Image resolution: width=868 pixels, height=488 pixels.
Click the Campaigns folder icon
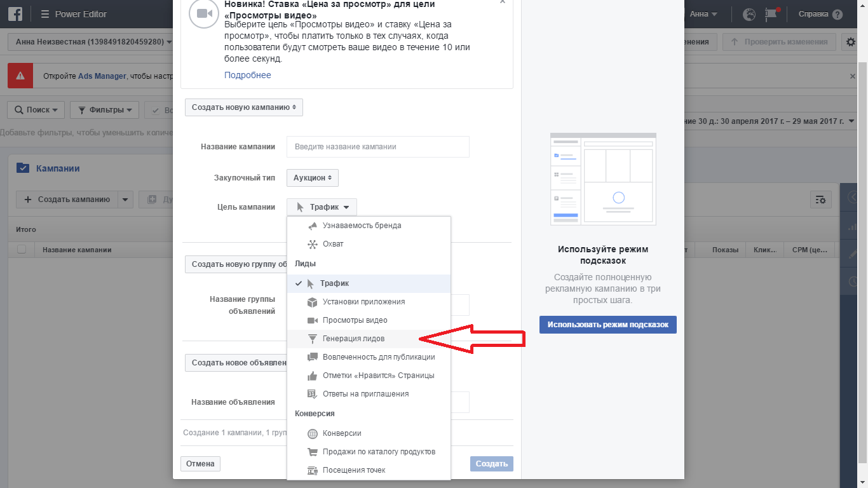point(23,168)
